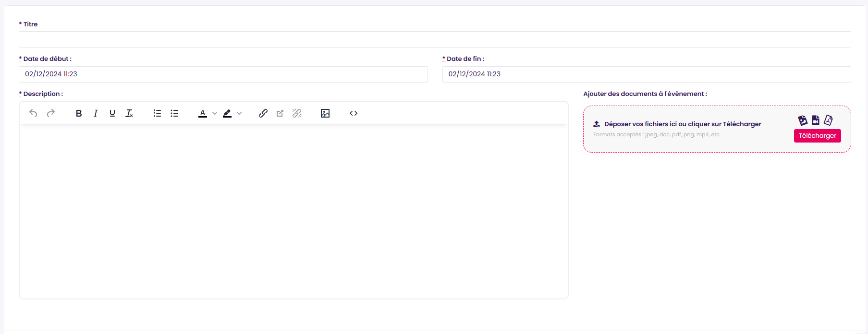Open the source code view
The image size is (868, 334).
pos(354,113)
